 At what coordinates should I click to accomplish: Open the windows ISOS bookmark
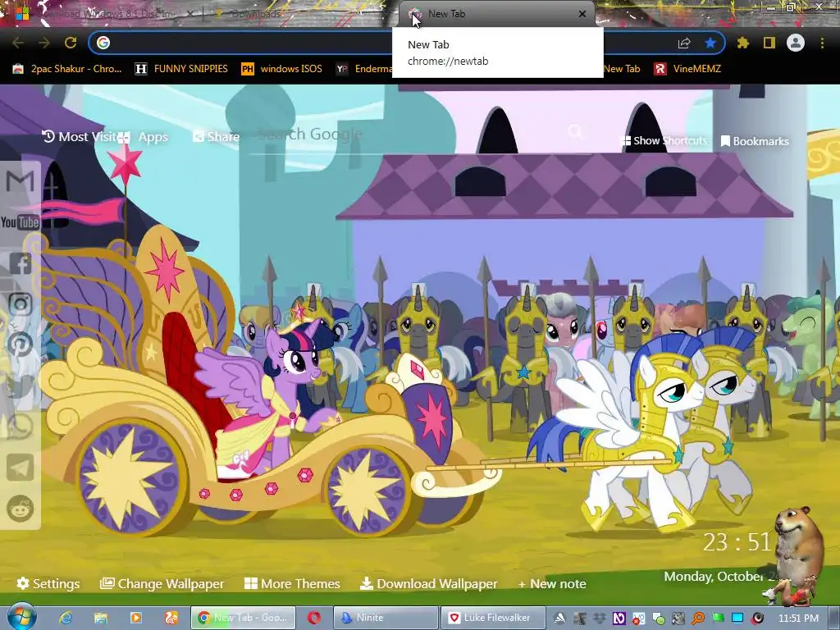tap(282, 69)
